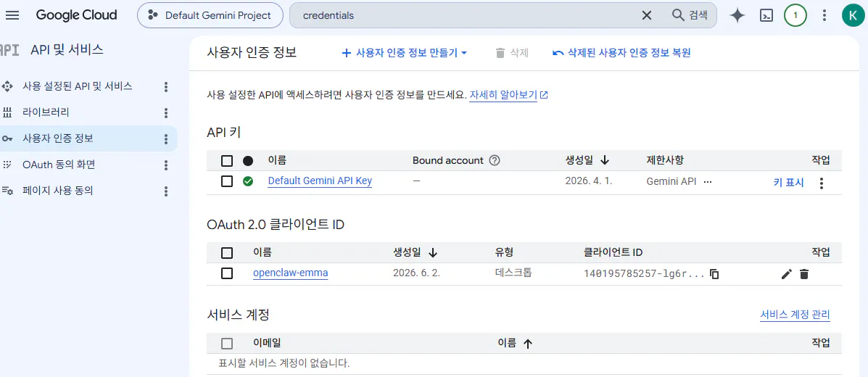
Task: Edit openclaw-emma OAuth client pencil
Action: (786, 273)
